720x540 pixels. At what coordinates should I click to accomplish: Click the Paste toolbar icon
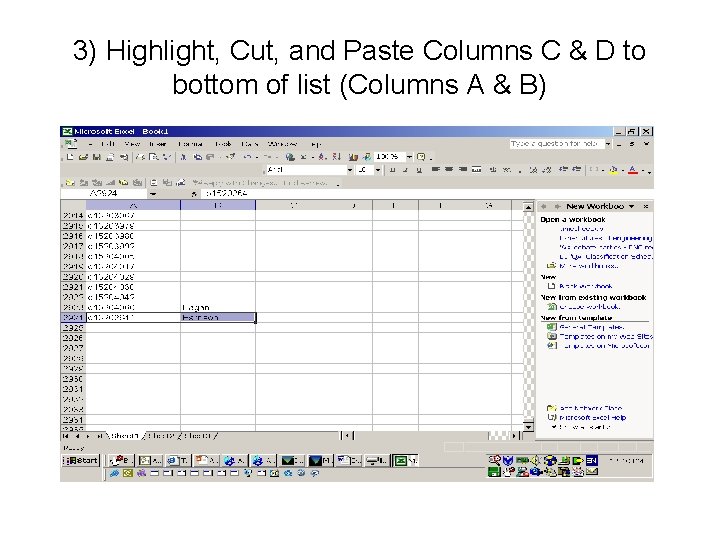tap(210, 157)
